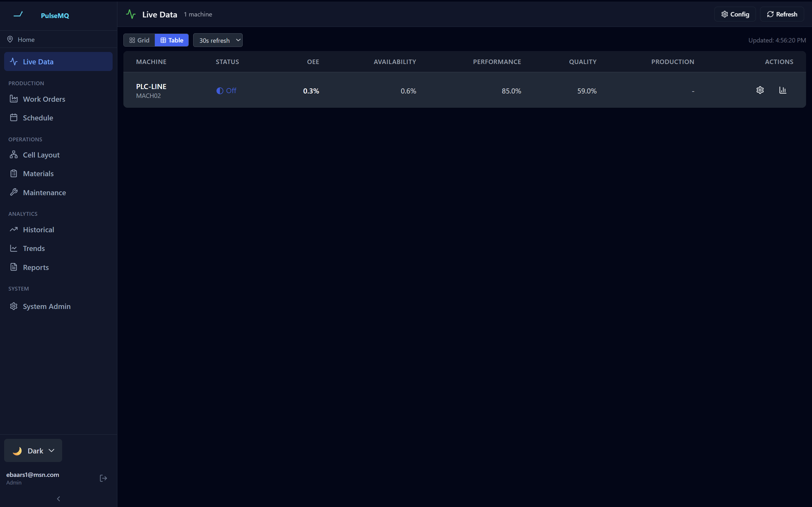Open the chart view for PLC-LINE

click(x=783, y=90)
